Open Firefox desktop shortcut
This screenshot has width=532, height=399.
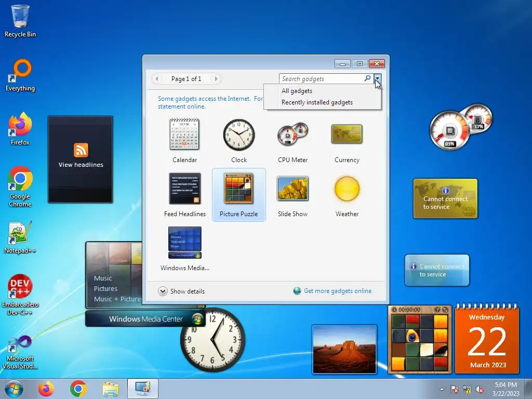pos(20,129)
